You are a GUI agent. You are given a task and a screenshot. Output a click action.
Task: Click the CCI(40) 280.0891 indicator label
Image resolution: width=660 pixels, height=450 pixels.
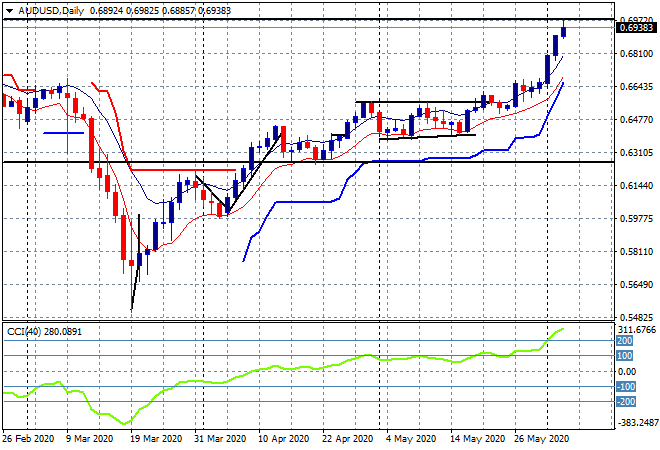tap(44, 332)
